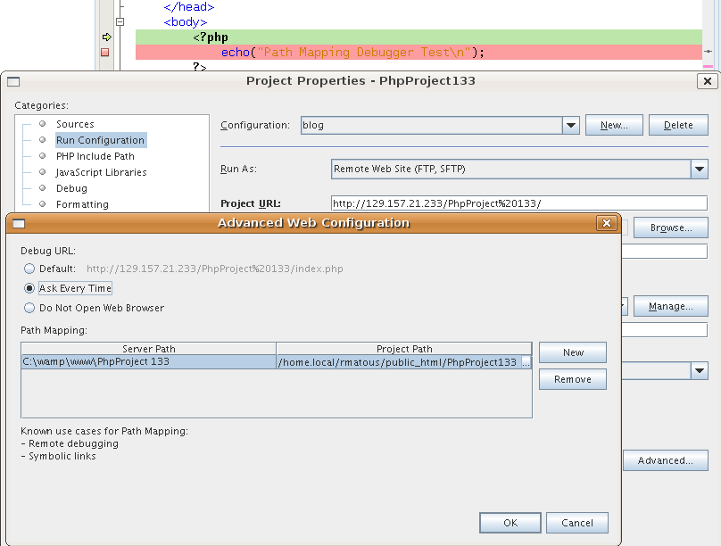Click the red breakpoint marker in gutter
This screenshot has height=546, width=721.
click(x=105, y=52)
